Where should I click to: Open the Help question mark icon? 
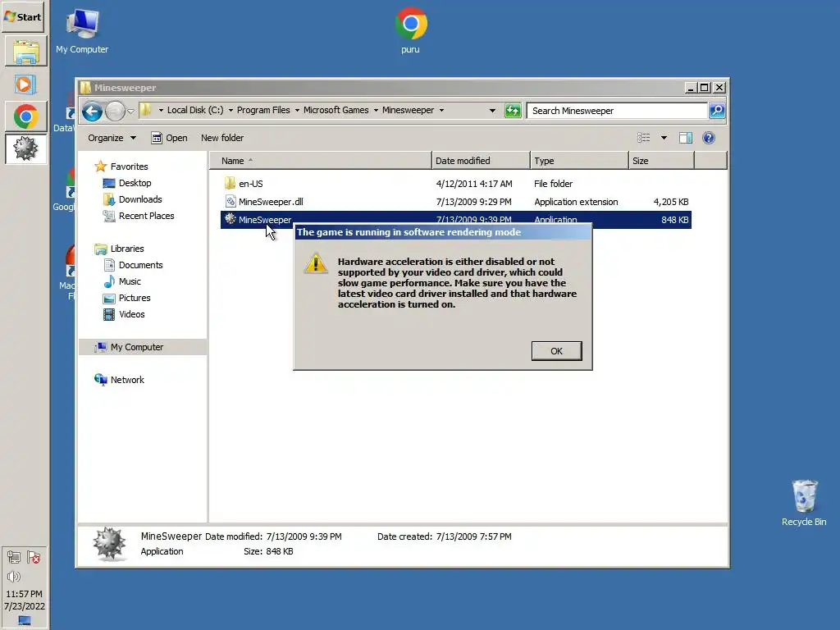708,138
